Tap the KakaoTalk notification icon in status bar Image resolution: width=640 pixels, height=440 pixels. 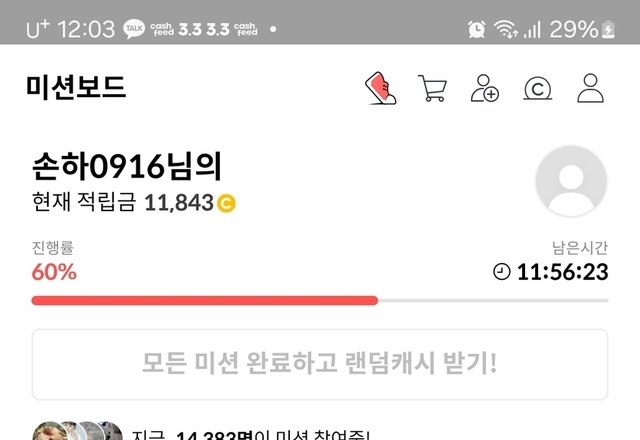coord(134,29)
